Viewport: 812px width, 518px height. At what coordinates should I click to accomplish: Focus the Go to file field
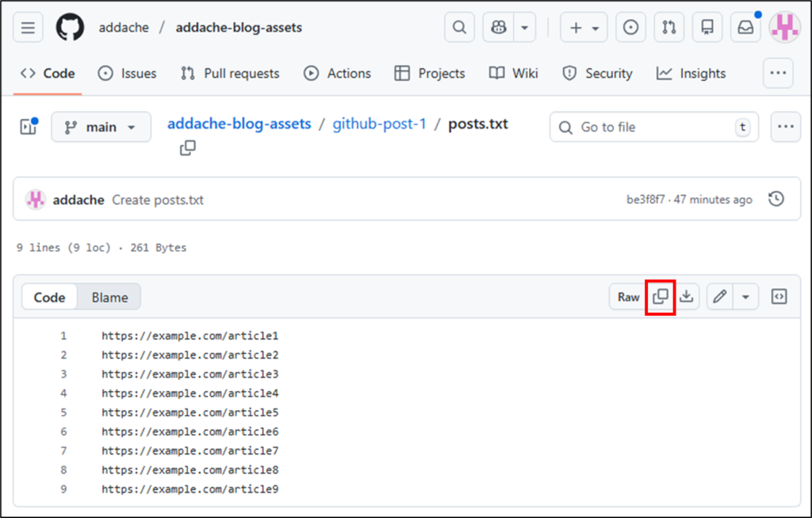point(653,127)
